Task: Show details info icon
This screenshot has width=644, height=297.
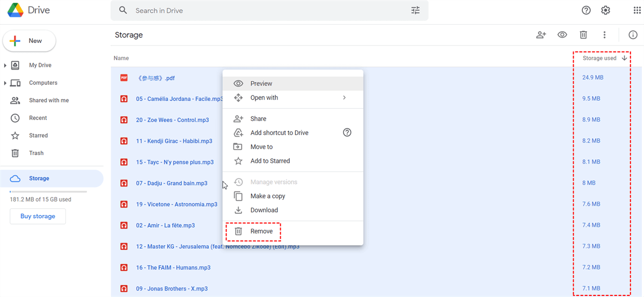Action: pos(633,35)
